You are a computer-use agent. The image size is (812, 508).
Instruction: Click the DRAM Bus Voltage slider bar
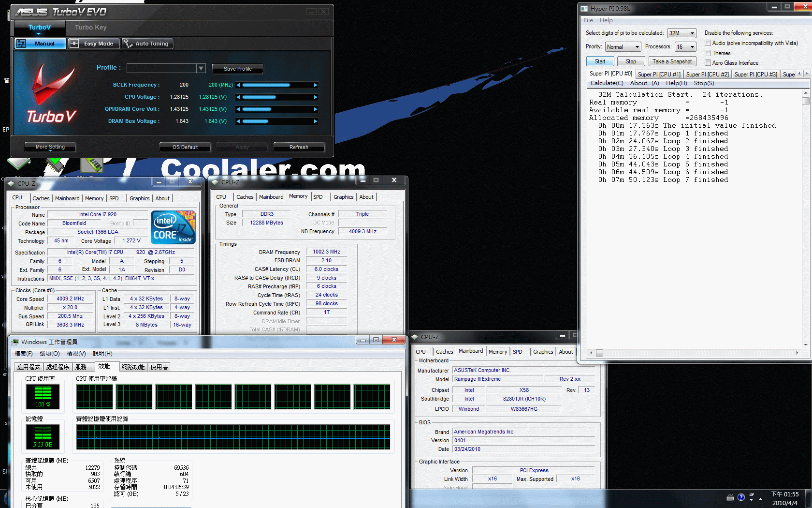276,121
